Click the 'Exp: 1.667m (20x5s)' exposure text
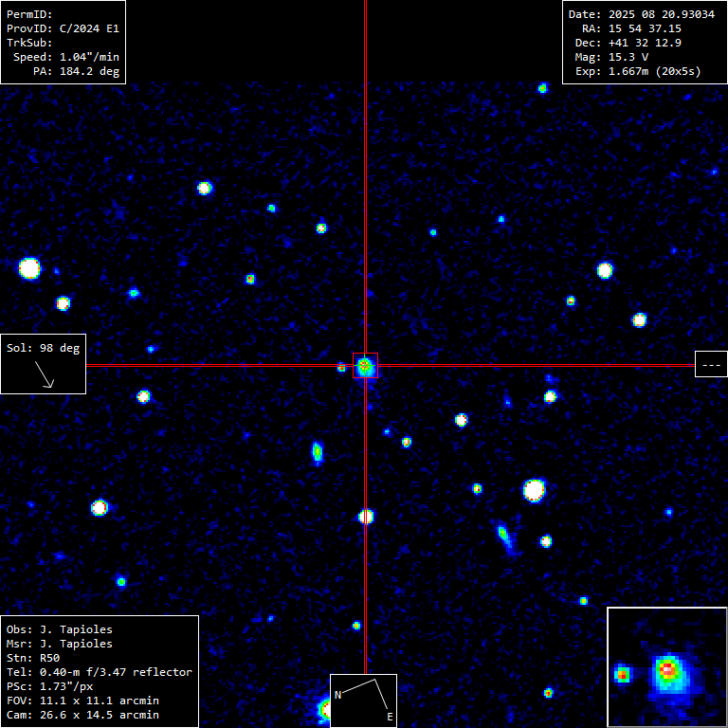This screenshot has width=728, height=728. click(x=638, y=71)
